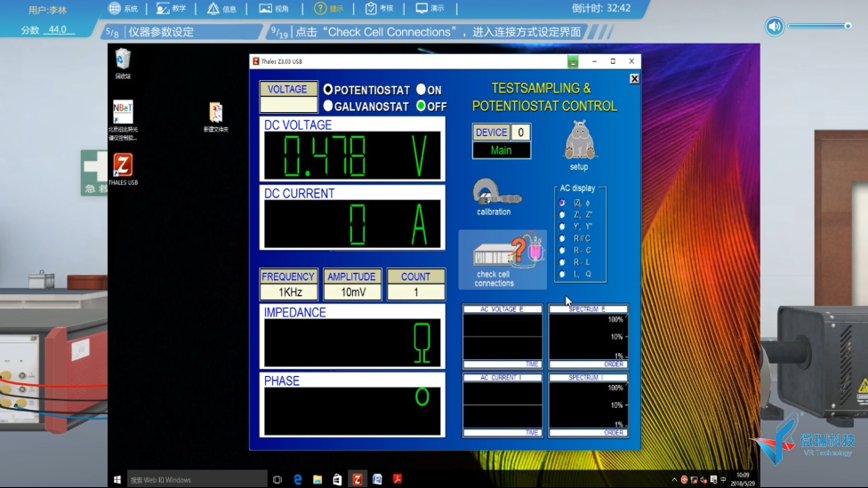Click the Main device label
Image resolution: width=868 pixels, height=488 pixels.
coord(502,150)
